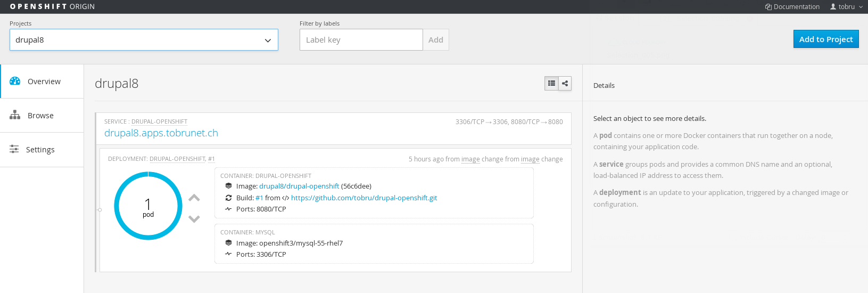Image resolution: width=868 pixels, height=293 pixels.
Task: Click the Documentation icon in header
Action: 768,7
